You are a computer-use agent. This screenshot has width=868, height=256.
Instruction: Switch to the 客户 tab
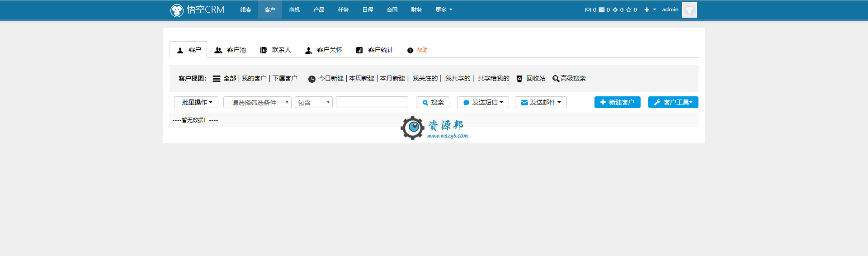pyautogui.click(x=189, y=50)
